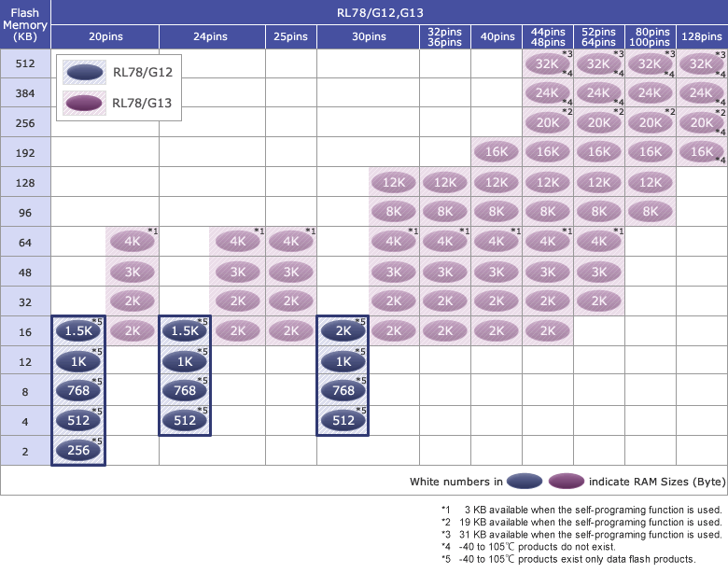
Task: Click the 128 KB flash row label
Action: click(x=25, y=183)
